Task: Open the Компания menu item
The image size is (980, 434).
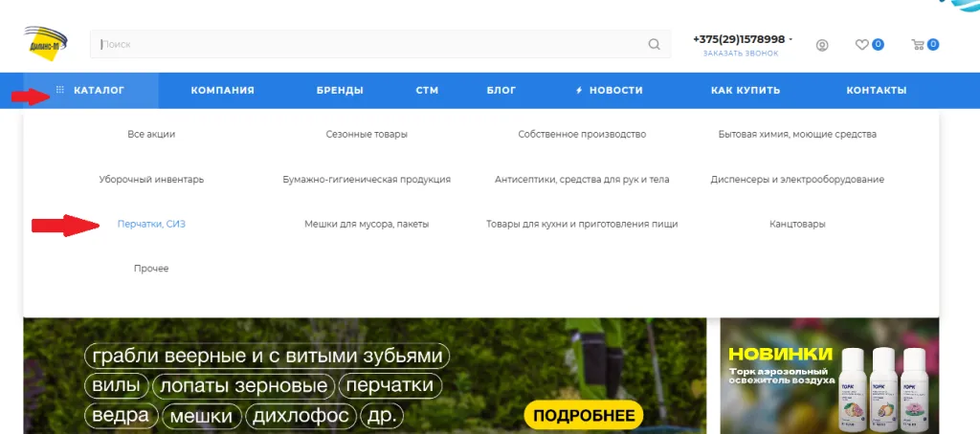Action: click(222, 90)
